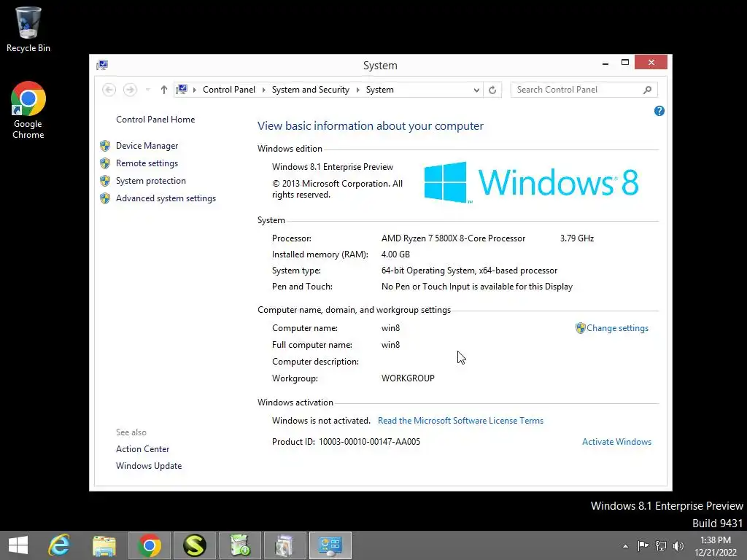Viewport: 747px width, 560px height.
Task: Click Activate Windows link
Action: click(616, 442)
